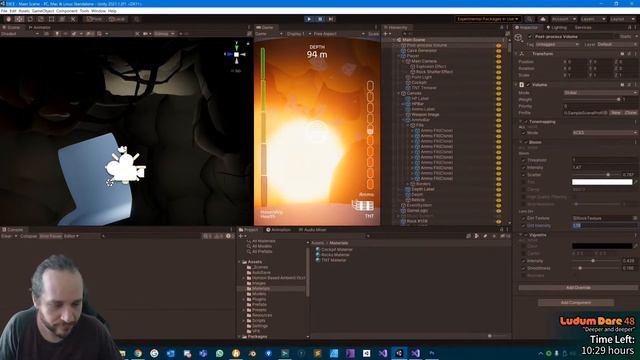
Task: Click the Vignette black color swatch
Action: [602, 246]
